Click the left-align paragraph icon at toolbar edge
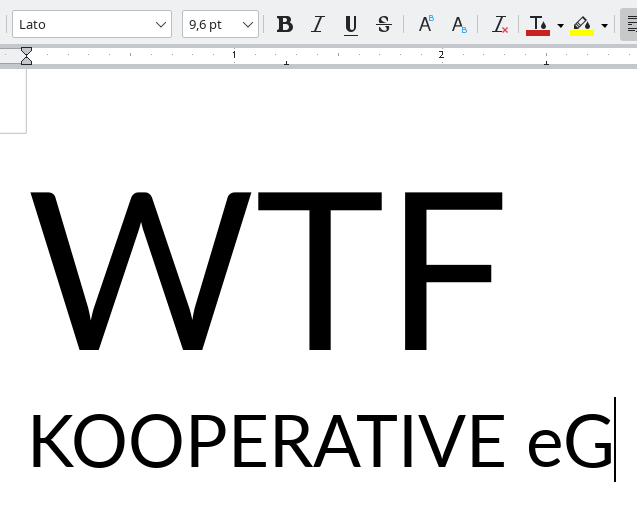The image size is (637, 519). 630,24
